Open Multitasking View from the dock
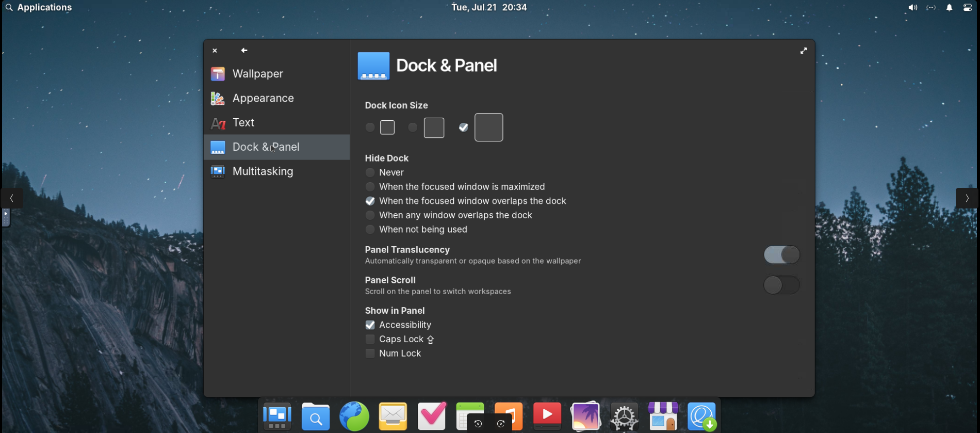 coord(277,416)
